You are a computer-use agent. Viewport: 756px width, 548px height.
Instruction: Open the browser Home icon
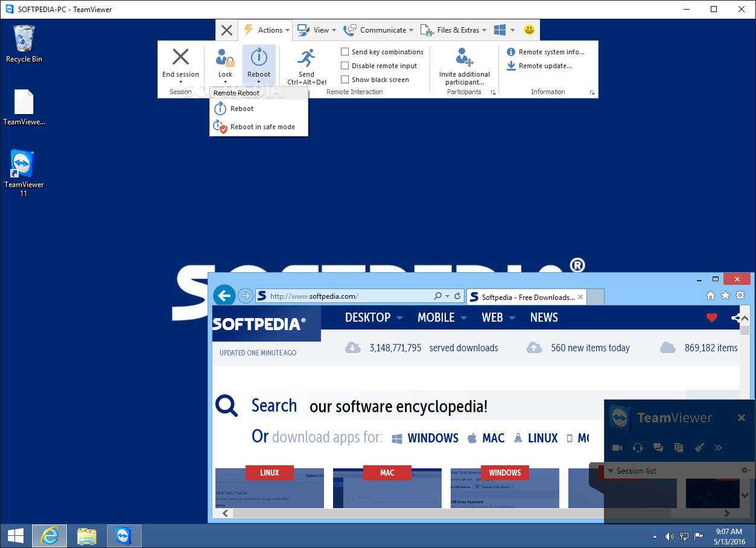pyautogui.click(x=711, y=296)
